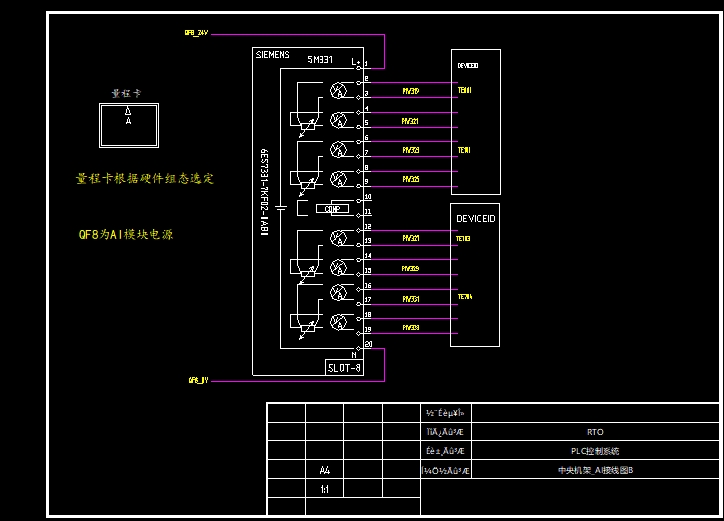Select the drawing name 中央机架_AI接线图B
The image size is (724, 521).
pyautogui.click(x=595, y=470)
